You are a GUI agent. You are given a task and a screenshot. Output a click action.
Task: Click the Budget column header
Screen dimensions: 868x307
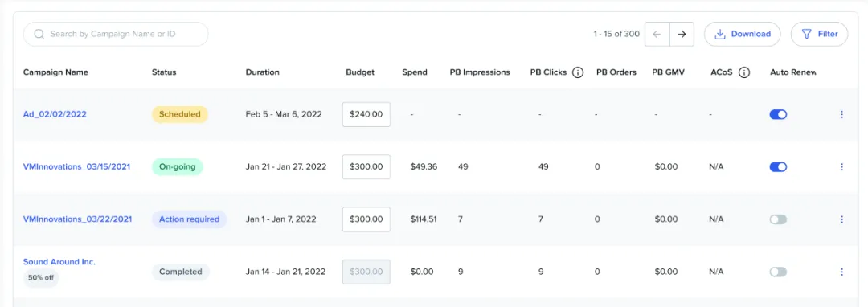point(360,72)
